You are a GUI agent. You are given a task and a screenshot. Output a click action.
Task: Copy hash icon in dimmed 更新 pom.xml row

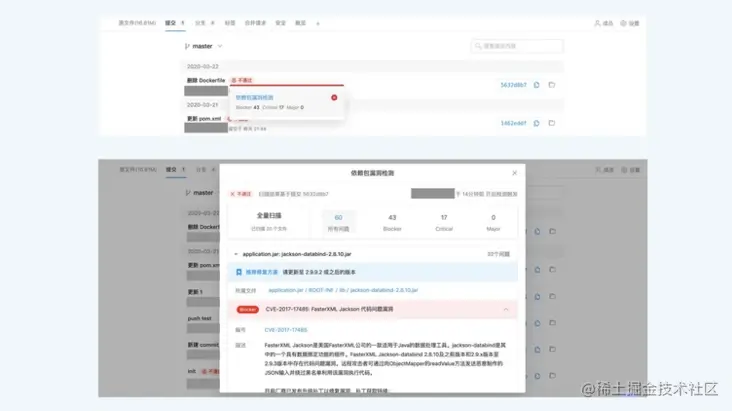pos(537,269)
